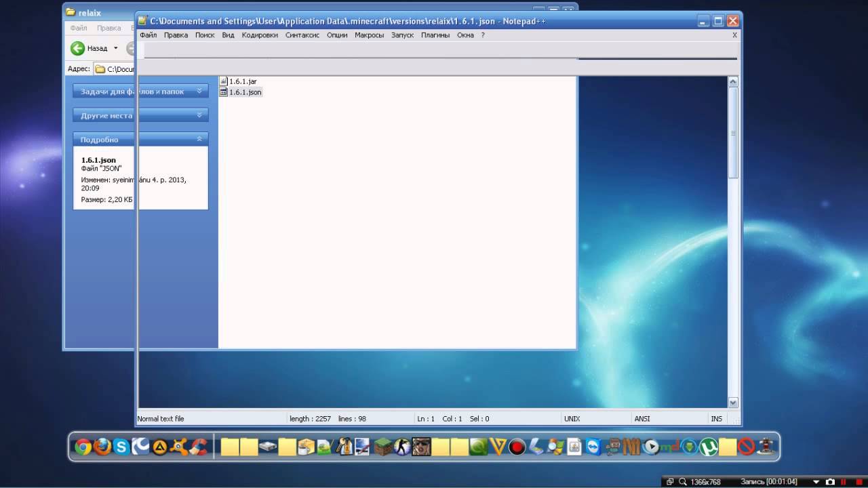Open the Окна menu
Image resolution: width=868 pixels, height=488 pixels.
point(465,35)
